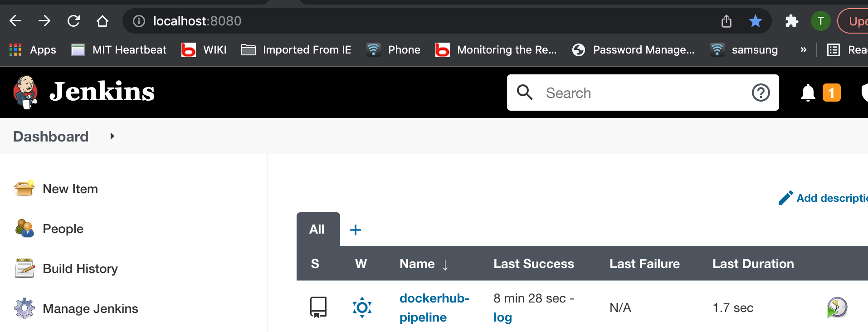Click the dockerhub-pipeline job status icon
The width and height of the screenshot is (868, 332).
click(x=318, y=307)
